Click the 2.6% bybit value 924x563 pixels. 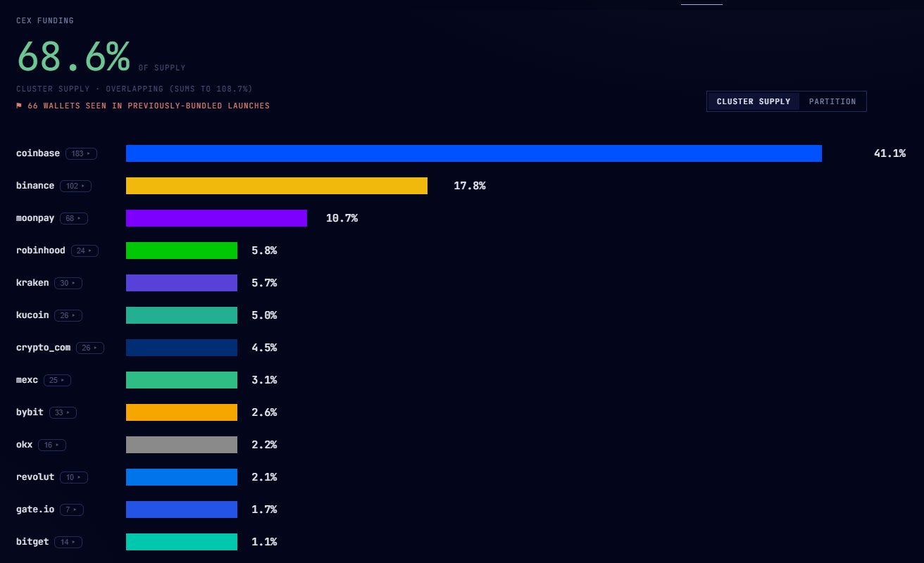264,412
